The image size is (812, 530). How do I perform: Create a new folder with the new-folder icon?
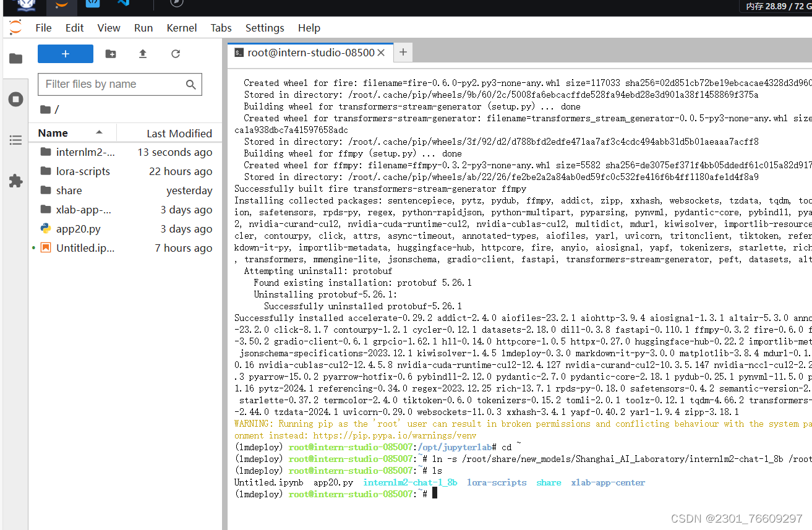(x=110, y=54)
